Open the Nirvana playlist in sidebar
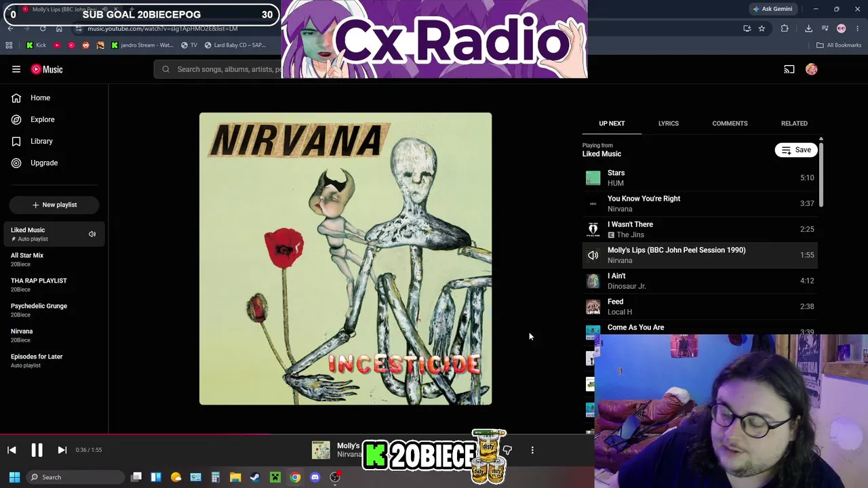This screenshot has height=488, width=868. click(x=54, y=335)
